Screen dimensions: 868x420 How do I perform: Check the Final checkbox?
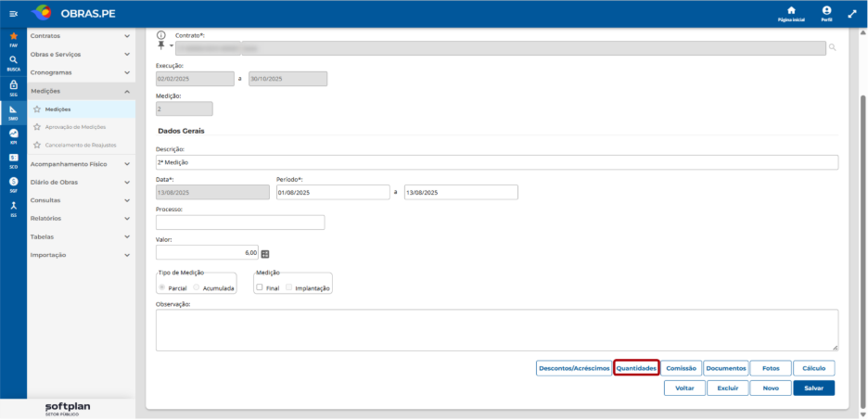click(259, 287)
